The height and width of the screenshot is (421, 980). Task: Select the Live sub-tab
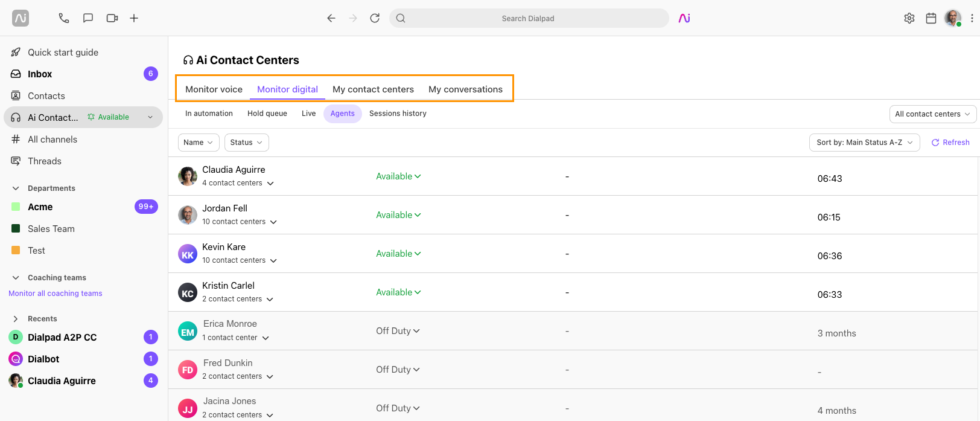308,114
